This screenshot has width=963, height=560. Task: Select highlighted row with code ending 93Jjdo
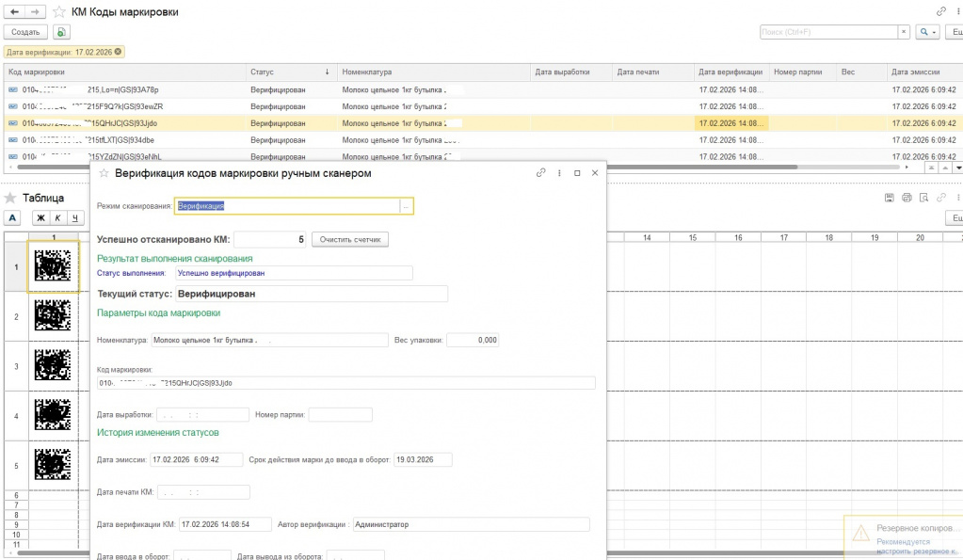(483, 122)
